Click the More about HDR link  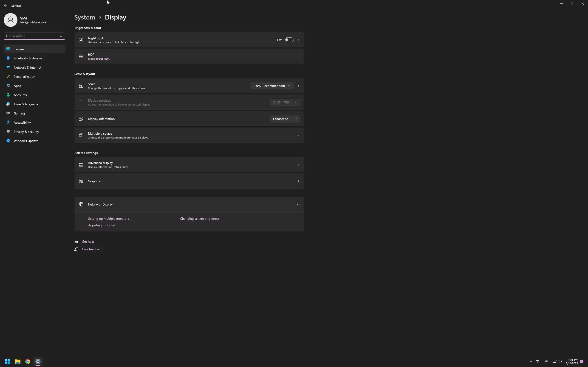pos(99,59)
